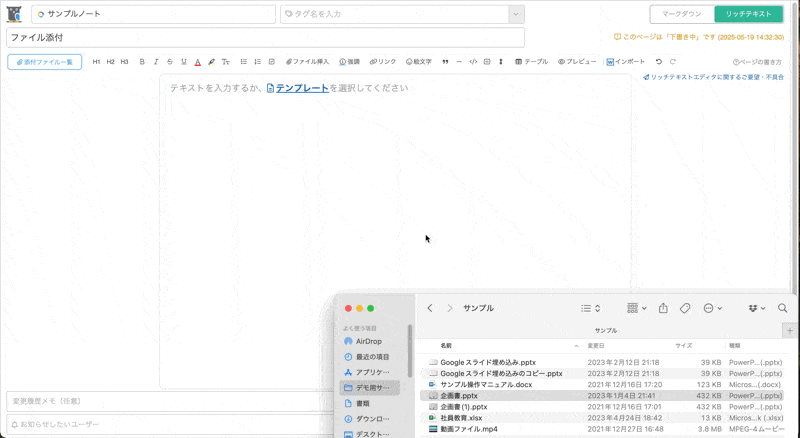Toggle bold formatting
This screenshot has width=800, height=438.
click(x=142, y=62)
